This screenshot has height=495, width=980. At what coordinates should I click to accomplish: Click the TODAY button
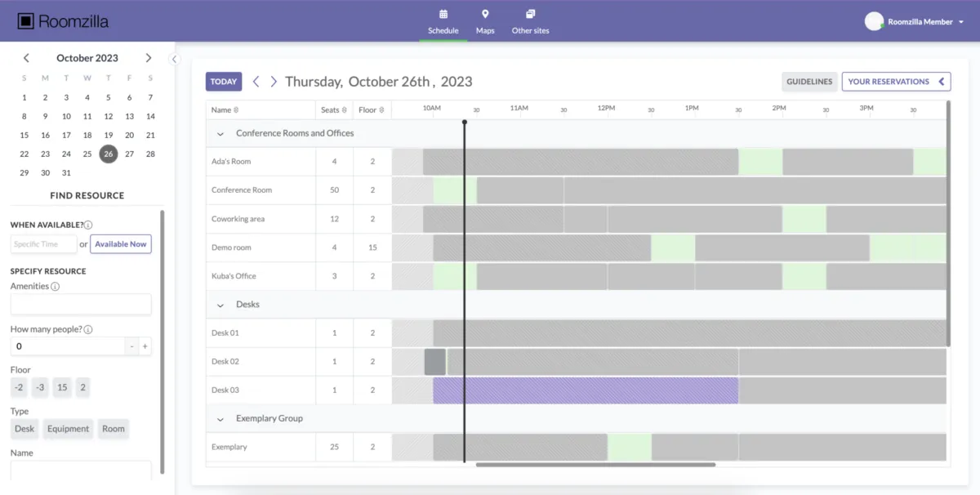tap(223, 82)
